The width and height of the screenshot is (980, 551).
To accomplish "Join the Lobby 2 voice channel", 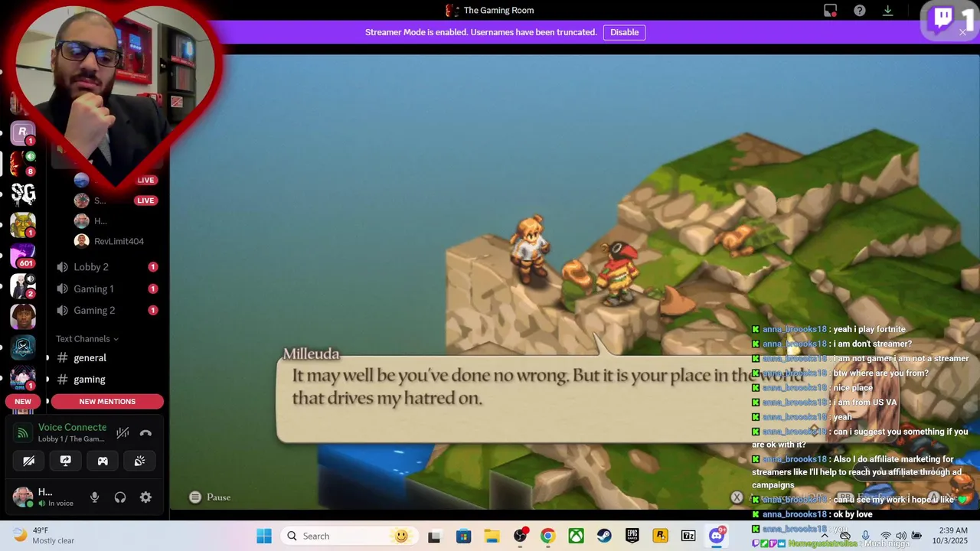I will tap(106, 267).
